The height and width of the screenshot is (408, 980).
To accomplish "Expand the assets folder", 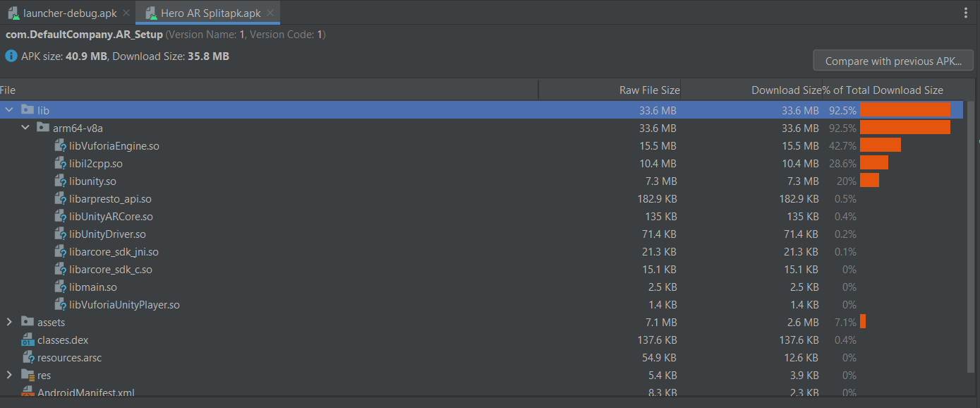I will tap(9, 322).
